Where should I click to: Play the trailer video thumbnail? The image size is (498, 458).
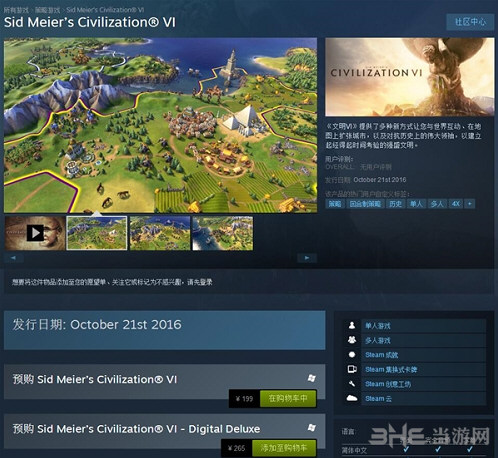coord(35,233)
